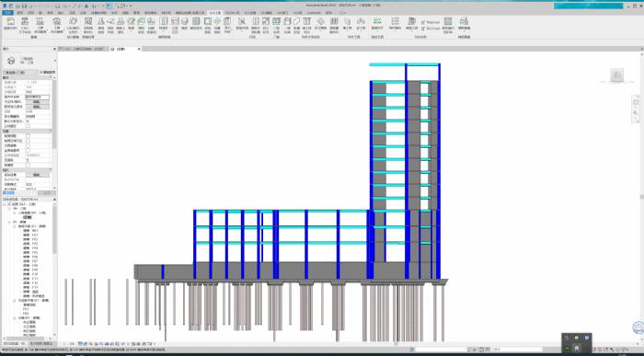Click the ViewCube in the drawing area
The height and width of the screenshot is (356, 644).
(616, 75)
